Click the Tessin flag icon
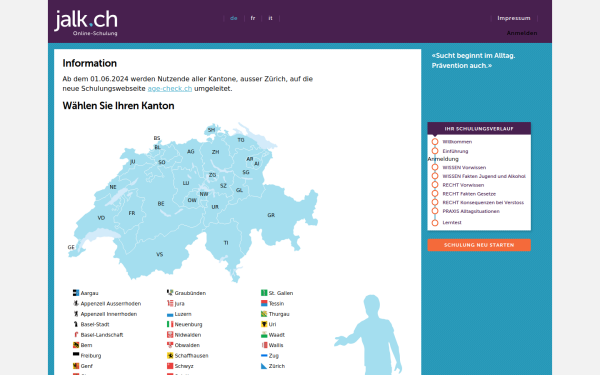The image size is (600, 375). click(x=264, y=303)
